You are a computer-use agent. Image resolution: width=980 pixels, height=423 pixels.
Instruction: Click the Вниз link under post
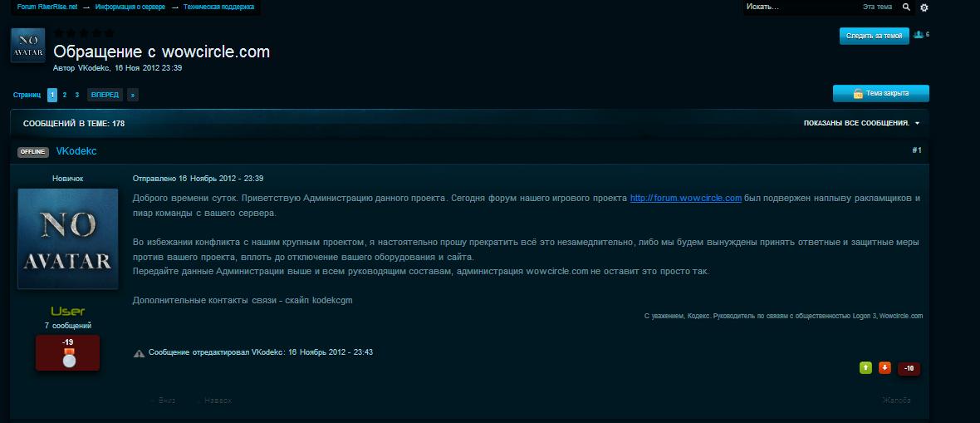(x=167, y=401)
